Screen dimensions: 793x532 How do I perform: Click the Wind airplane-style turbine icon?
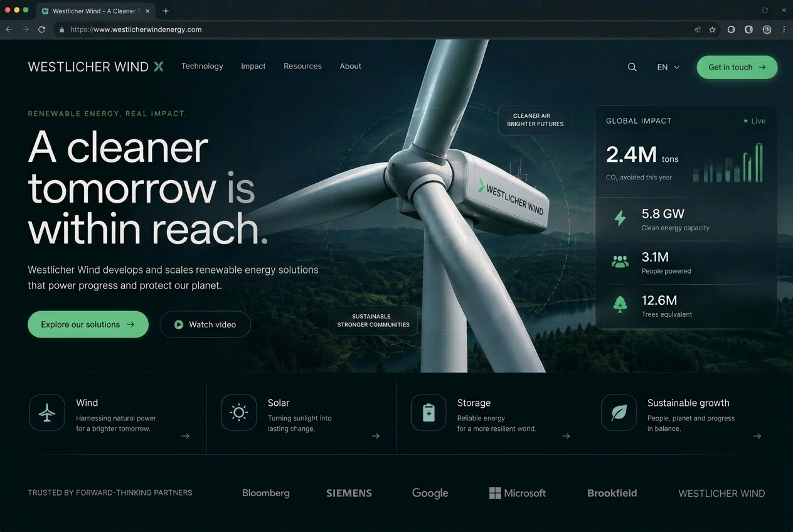point(47,413)
